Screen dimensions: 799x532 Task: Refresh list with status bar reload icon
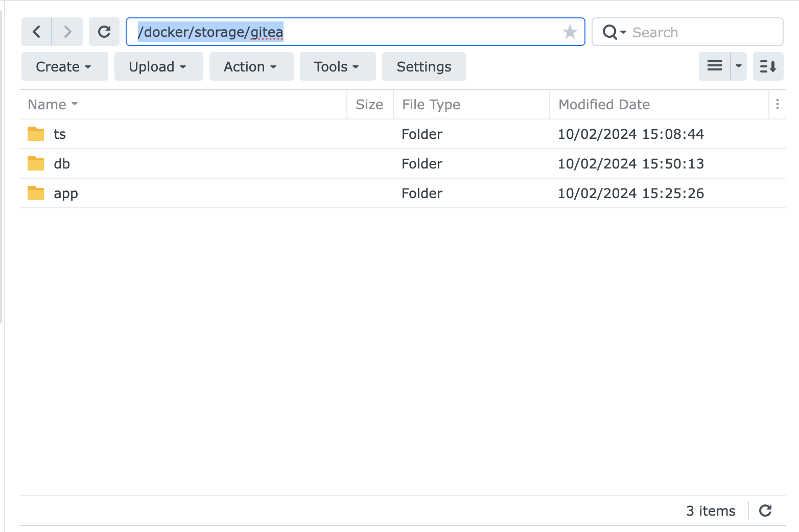(765, 511)
